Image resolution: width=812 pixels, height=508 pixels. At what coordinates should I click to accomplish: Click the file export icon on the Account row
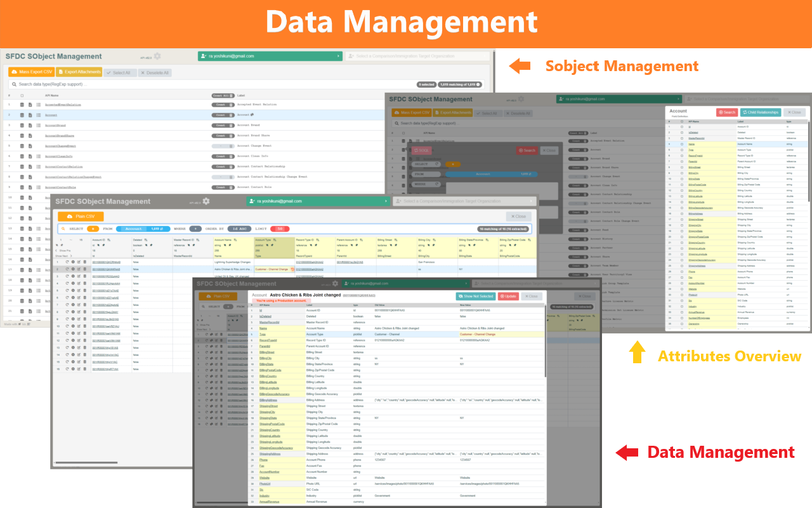pyautogui.click(x=31, y=114)
